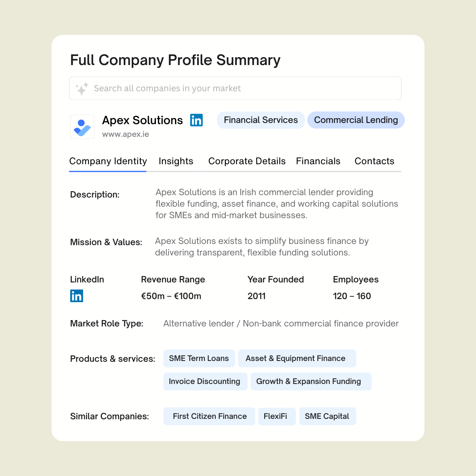Click the SME Term Loans chip
476x476 pixels.
pyautogui.click(x=199, y=359)
